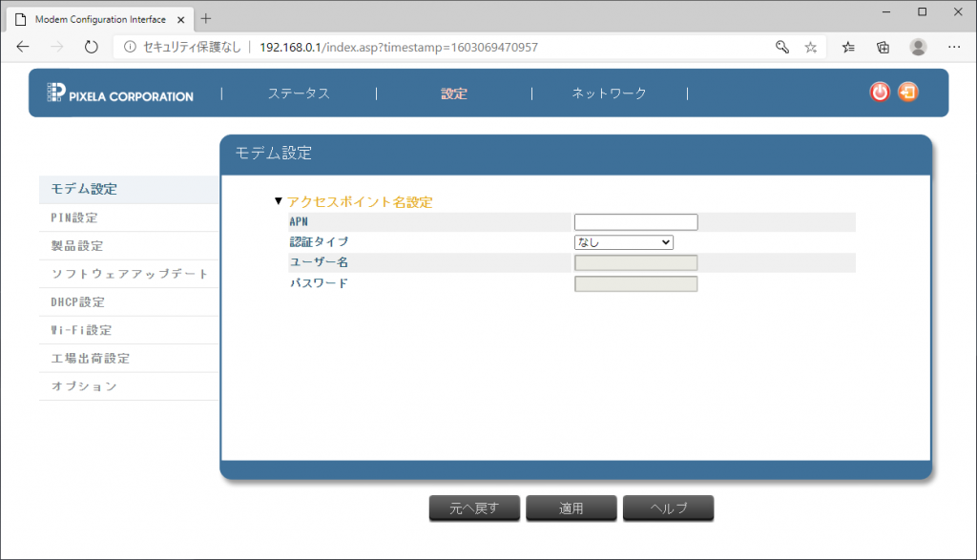977x560 pixels.
Task: Click the favorites star in address bar
Action: pos(810,47)
